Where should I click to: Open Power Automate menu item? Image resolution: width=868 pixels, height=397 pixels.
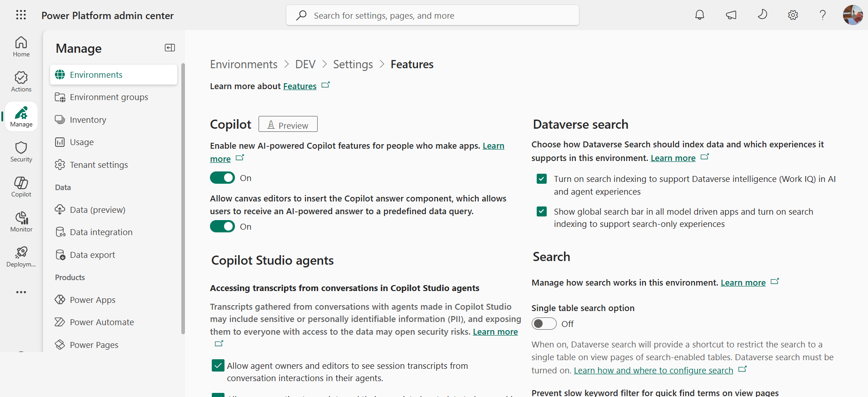coord(114,322)
